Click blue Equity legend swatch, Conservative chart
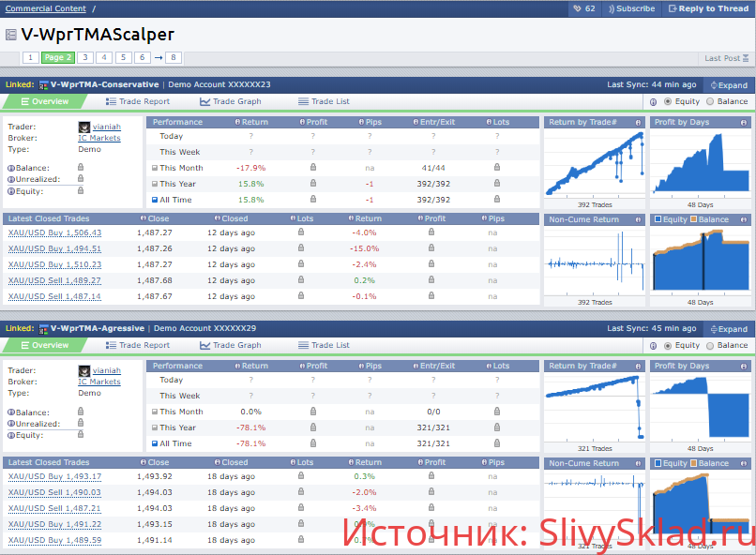 pyautogui.click(x=658, y=219)
